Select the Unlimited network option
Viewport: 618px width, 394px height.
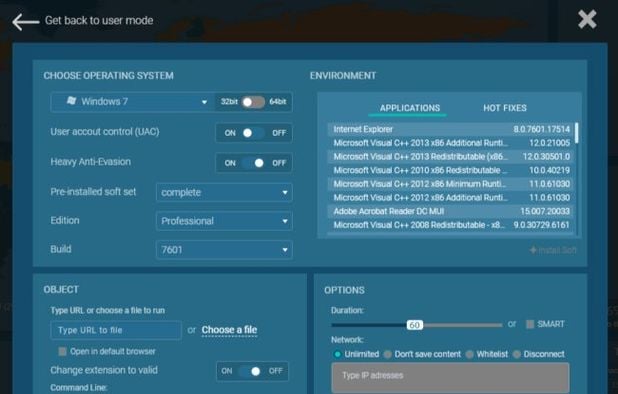tap(337, 354)
